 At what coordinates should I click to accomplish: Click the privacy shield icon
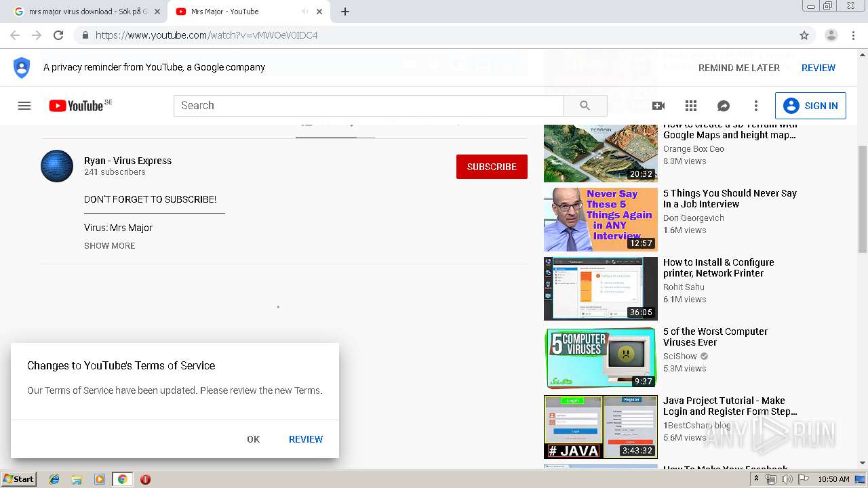pos(22,67)
